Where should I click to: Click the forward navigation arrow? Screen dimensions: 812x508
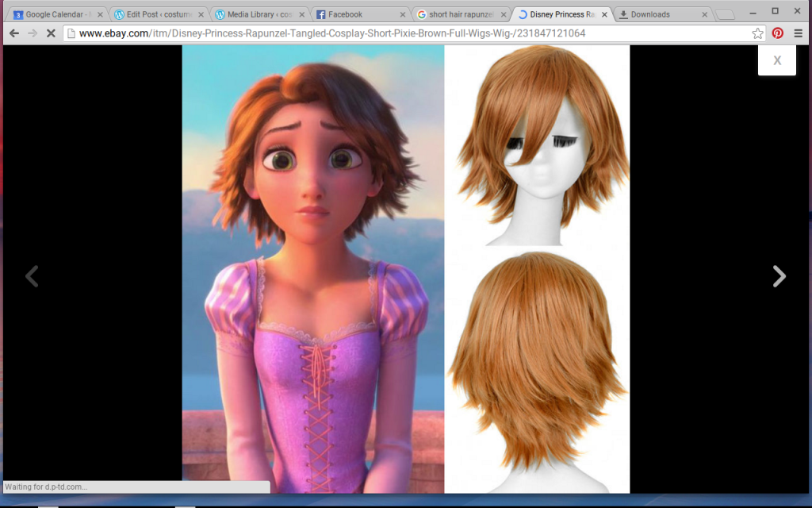[32, 33]
